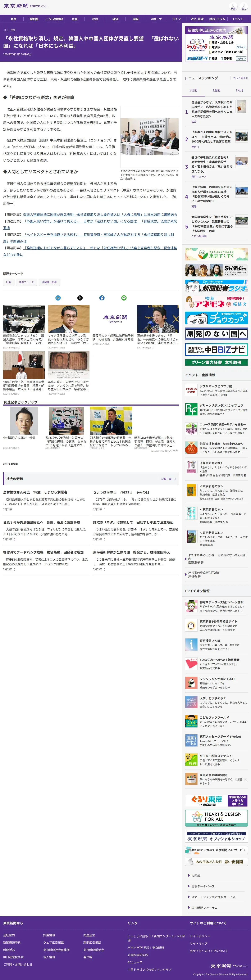Open the Podcast 新聞記者ラジオ banner
The height and width of the screenshot is (980, 251).
(216, 286)
